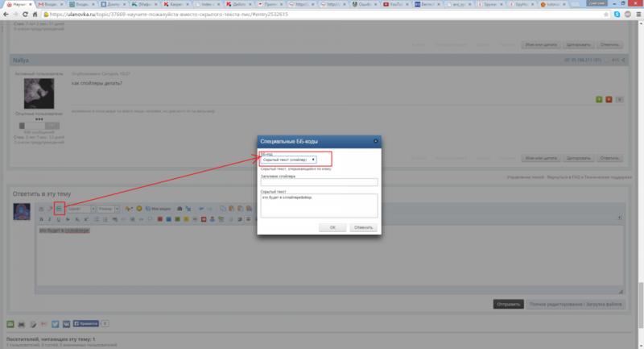644x349 pixels.
Task: Click the undo arrow in editor
Action: (201, 209)
